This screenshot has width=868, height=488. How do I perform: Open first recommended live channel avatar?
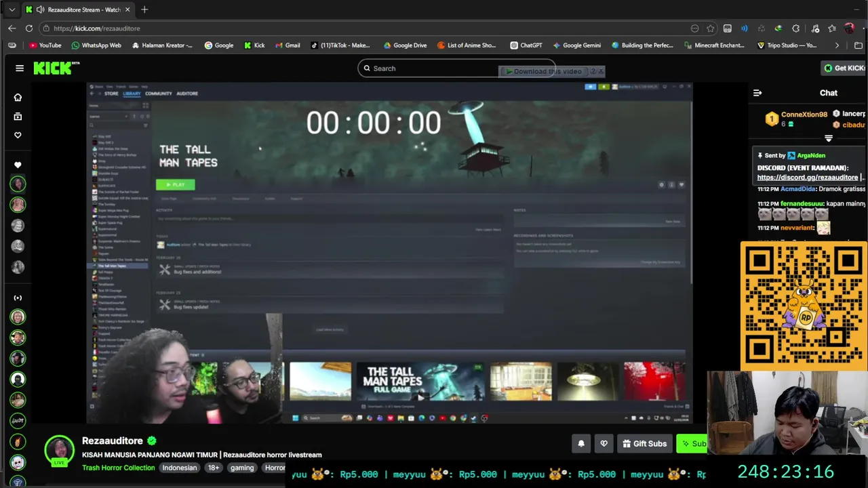(x=18, y=317)
